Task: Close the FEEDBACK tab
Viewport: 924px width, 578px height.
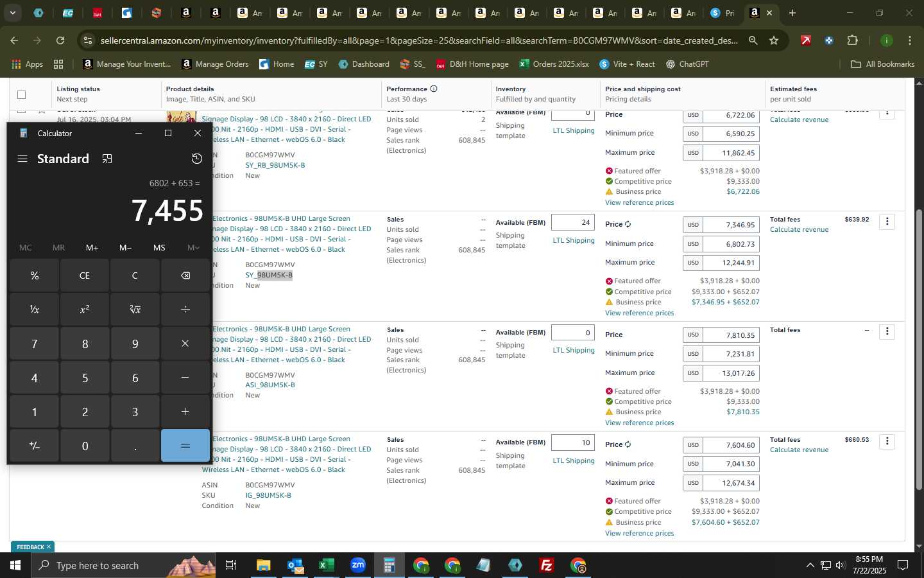Action: [49, 547]
